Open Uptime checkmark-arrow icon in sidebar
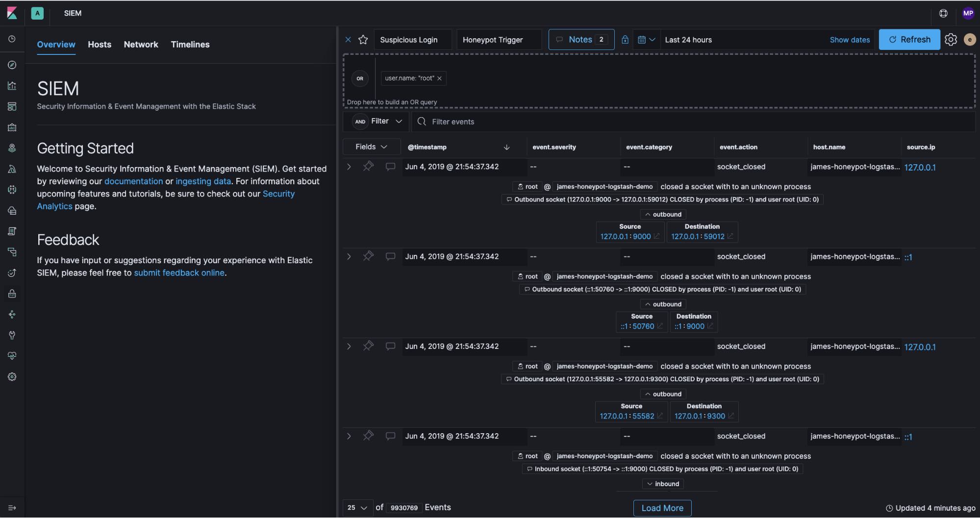This screenshot has width=980, height=518. 12,273
